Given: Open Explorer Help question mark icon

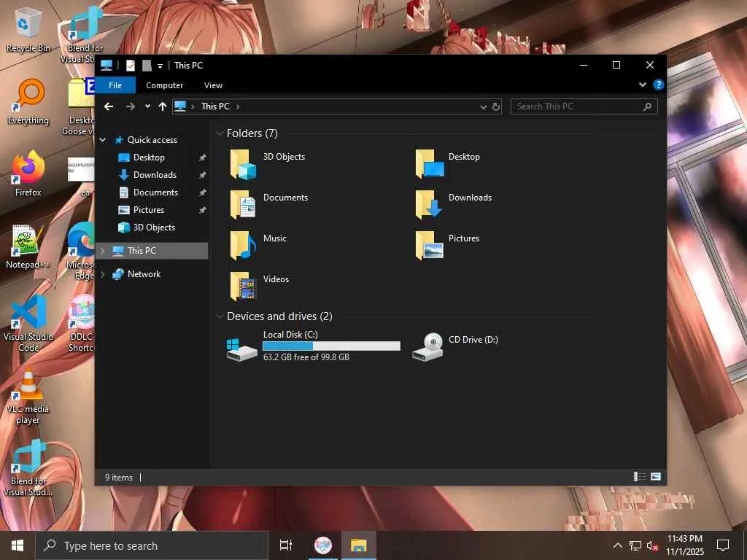Looking at the screenshot, I should click(659, 85).
